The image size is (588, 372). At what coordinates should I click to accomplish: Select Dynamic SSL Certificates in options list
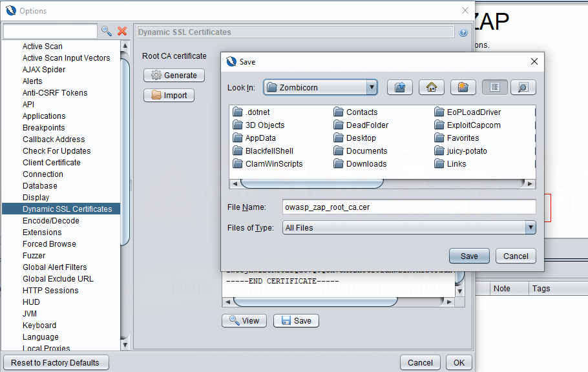coord(61,209)
